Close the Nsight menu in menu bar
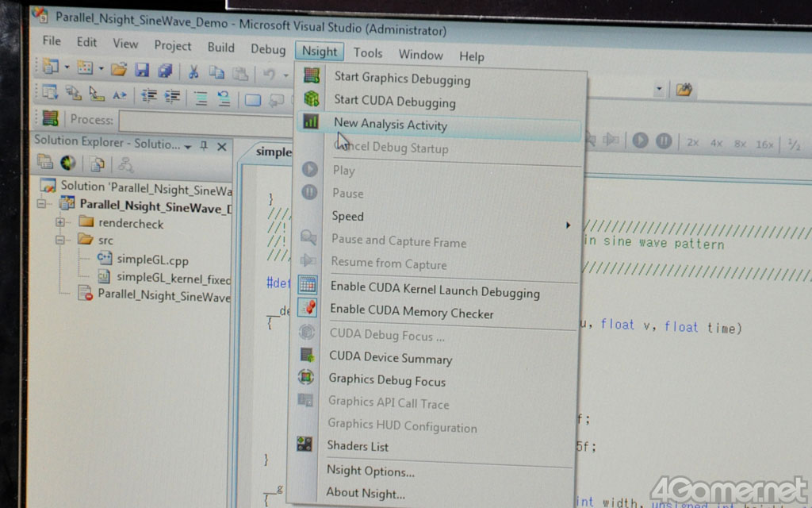812x508 pixels. (x=320, y=52)
